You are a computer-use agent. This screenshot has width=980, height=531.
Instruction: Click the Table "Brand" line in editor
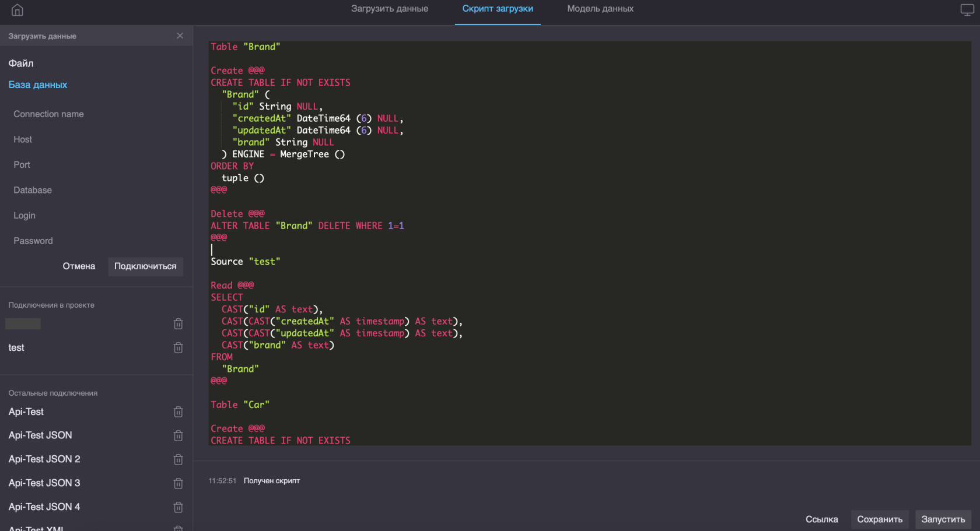point(246,47)
